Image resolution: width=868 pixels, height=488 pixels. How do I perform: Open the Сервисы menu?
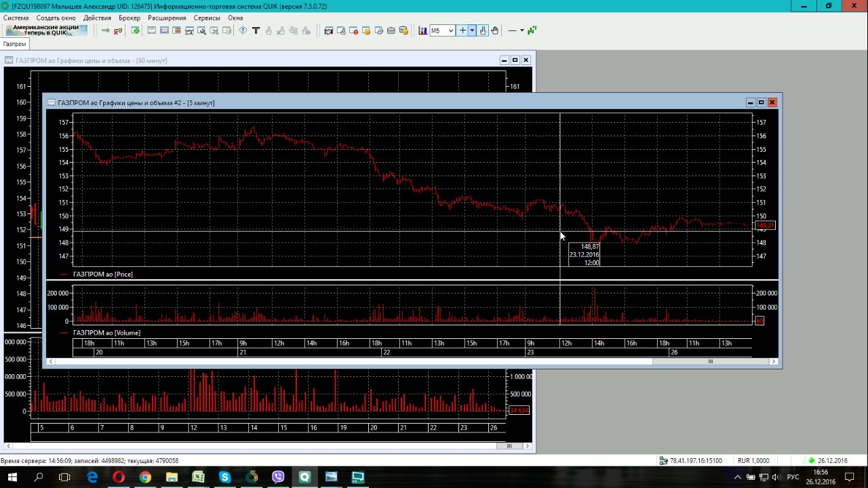(x=207, y=18)
